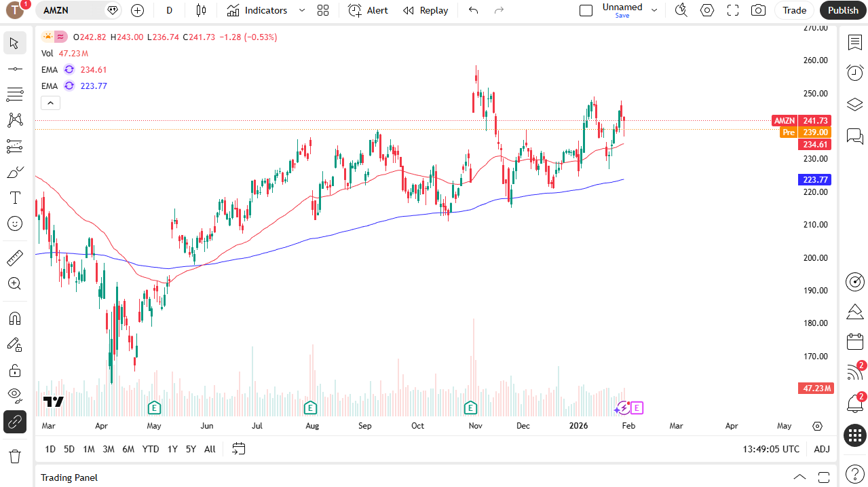Open the candlestick chart style menu
This screenshot has width=868, height=487.
click(201, 10)
